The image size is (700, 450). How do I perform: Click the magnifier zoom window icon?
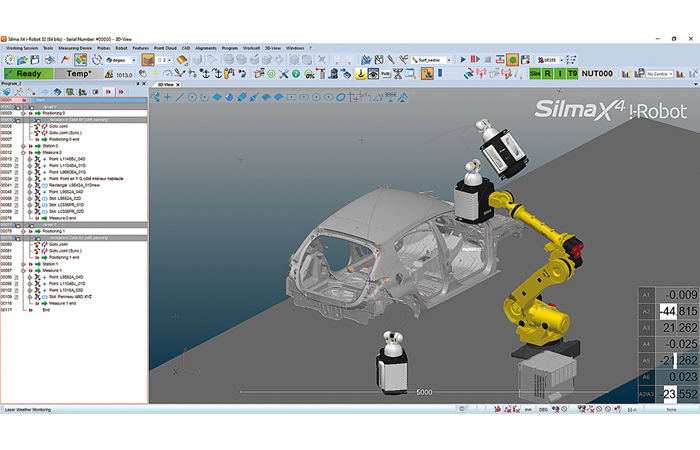tap(410, 74)
